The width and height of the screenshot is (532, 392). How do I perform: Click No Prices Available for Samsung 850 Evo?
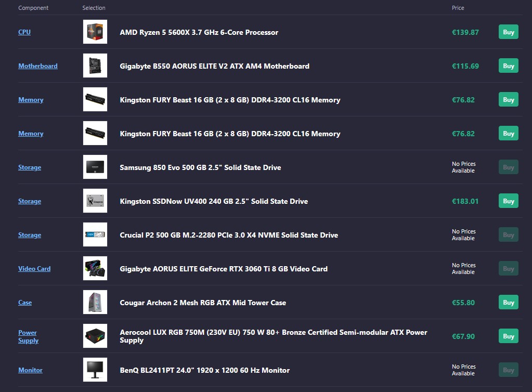[x=463, y=167]
